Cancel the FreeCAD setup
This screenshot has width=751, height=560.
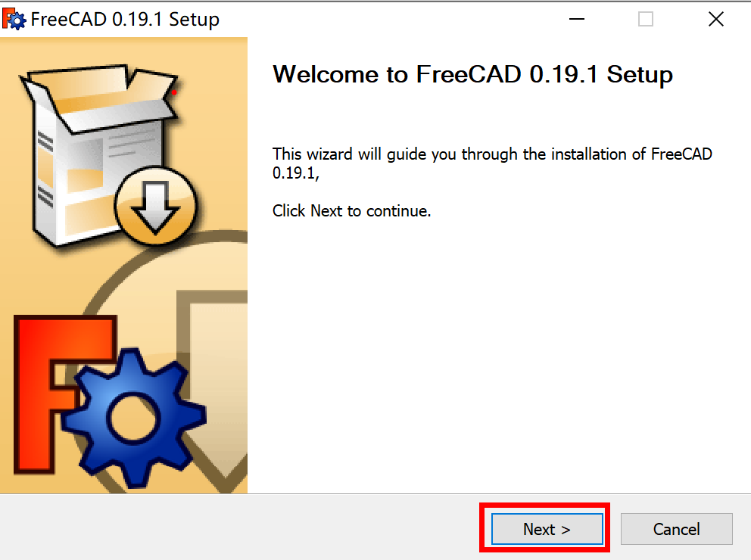point(676,529)
